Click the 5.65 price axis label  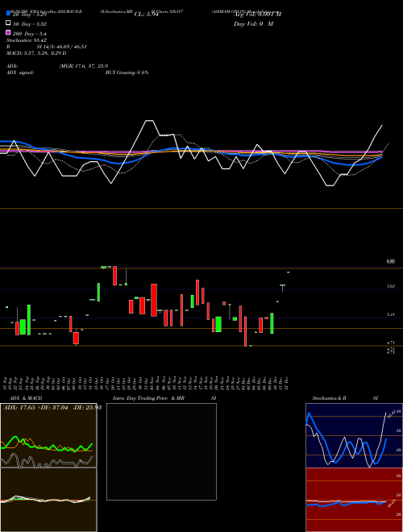click(x=390, y=286)
